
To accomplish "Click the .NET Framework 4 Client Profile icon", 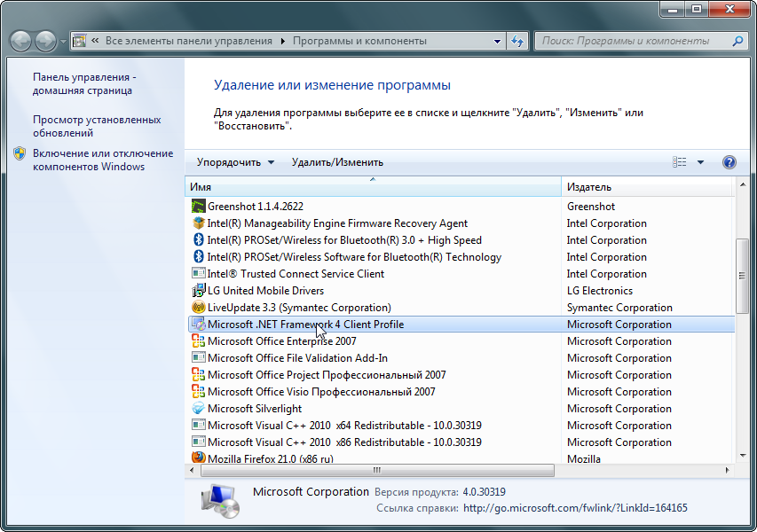I will tap(199, 325).
